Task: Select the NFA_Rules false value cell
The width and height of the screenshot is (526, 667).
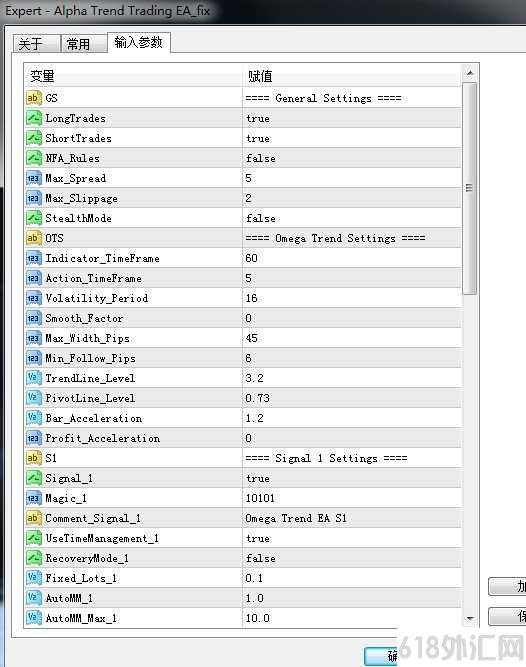Action: (352, 158)
